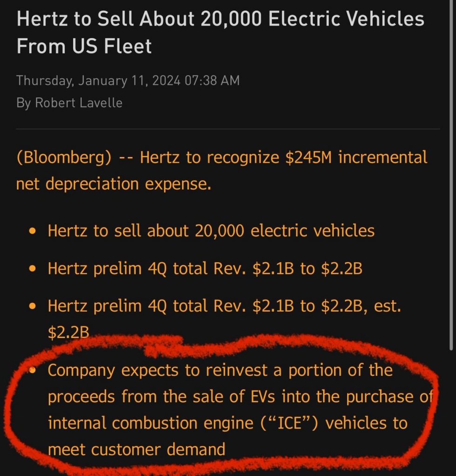Image resolution: width=456 pixels, height=476 pixels.
Task: Click the "net depreciation expense" text
Action: pos(114,184)
